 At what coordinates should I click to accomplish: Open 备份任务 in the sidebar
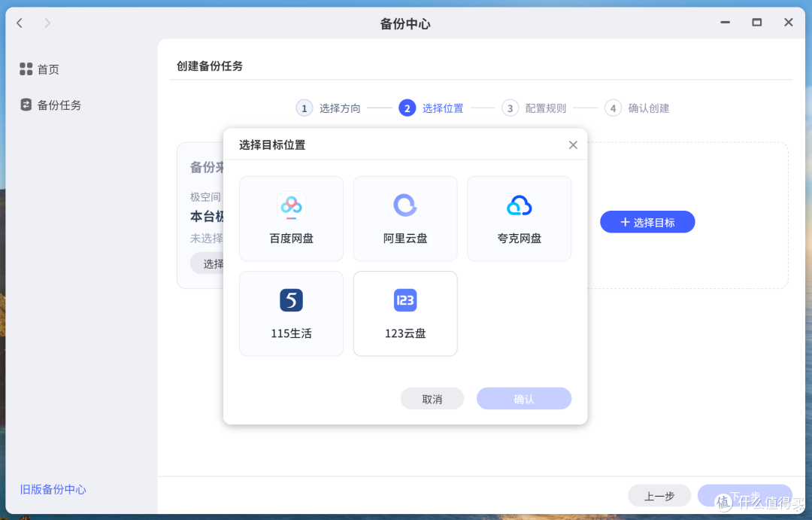pyautogui.click(x=50, y=105)
